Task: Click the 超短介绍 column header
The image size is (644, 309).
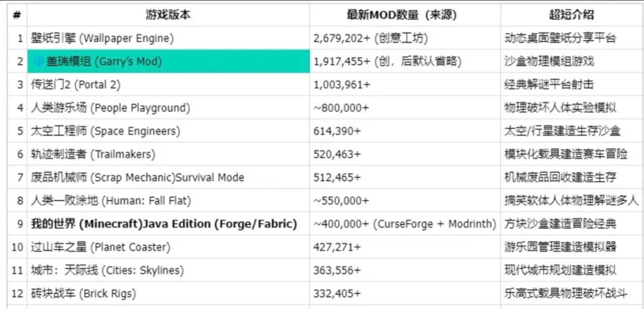Action: (x=571, y=15)
